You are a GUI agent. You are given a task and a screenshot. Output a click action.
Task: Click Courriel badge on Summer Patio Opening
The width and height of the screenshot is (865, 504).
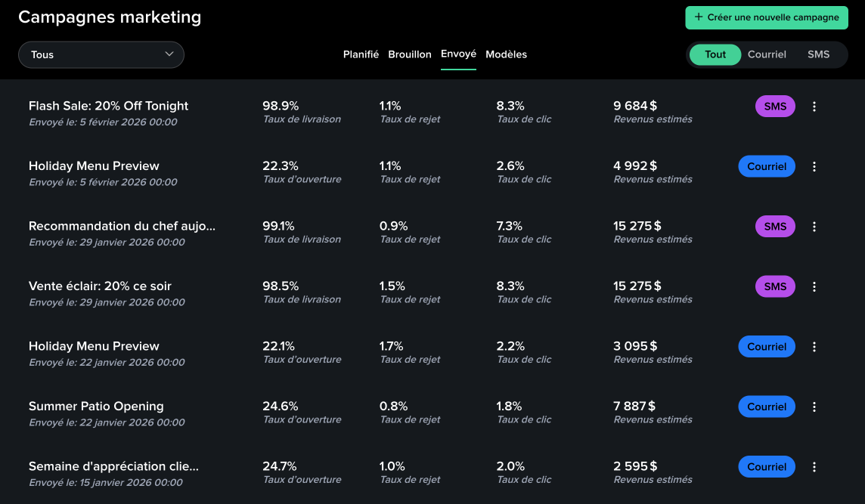(x=766, y=407)
